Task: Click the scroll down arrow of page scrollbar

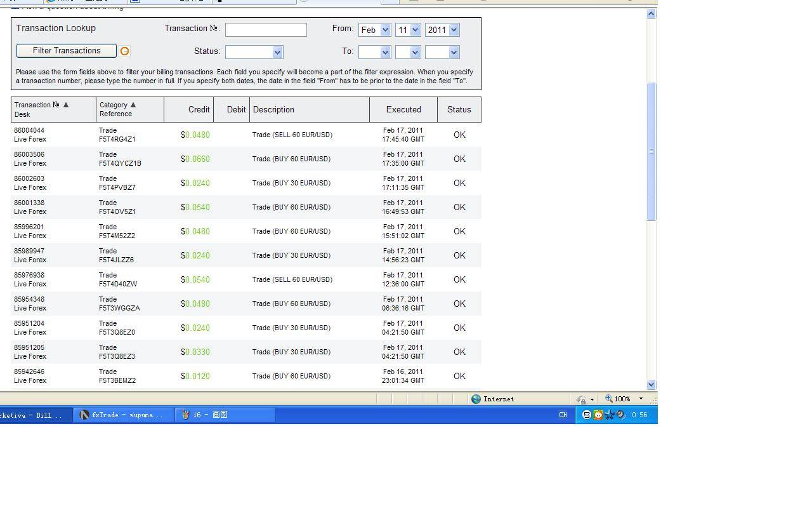Action: pos(651,384)
